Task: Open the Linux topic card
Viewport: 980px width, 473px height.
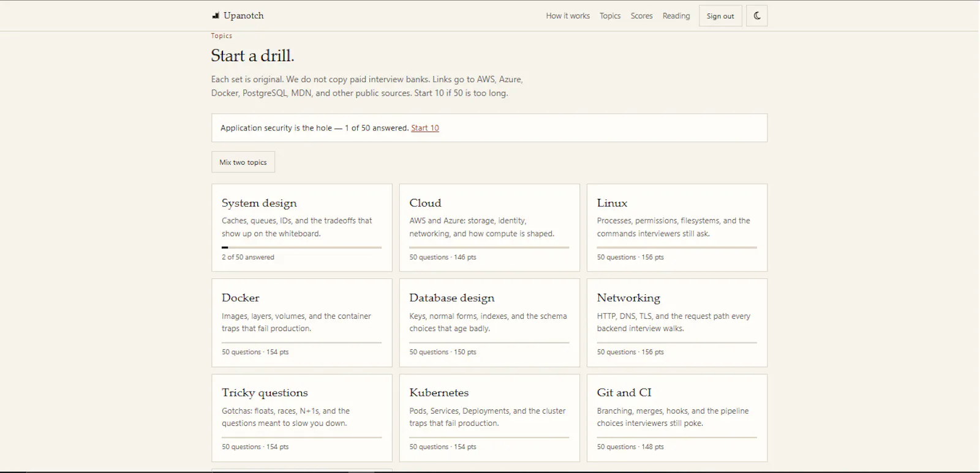Action: point(677,228)
